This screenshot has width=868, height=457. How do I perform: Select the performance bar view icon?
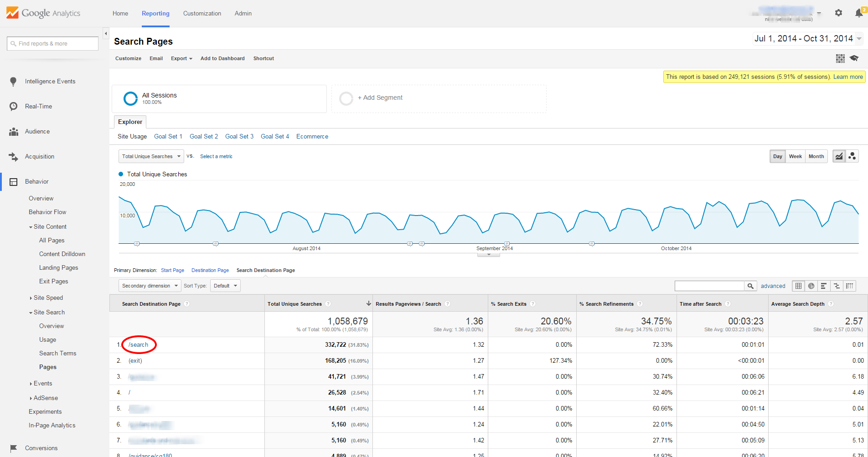click(823, 286)
